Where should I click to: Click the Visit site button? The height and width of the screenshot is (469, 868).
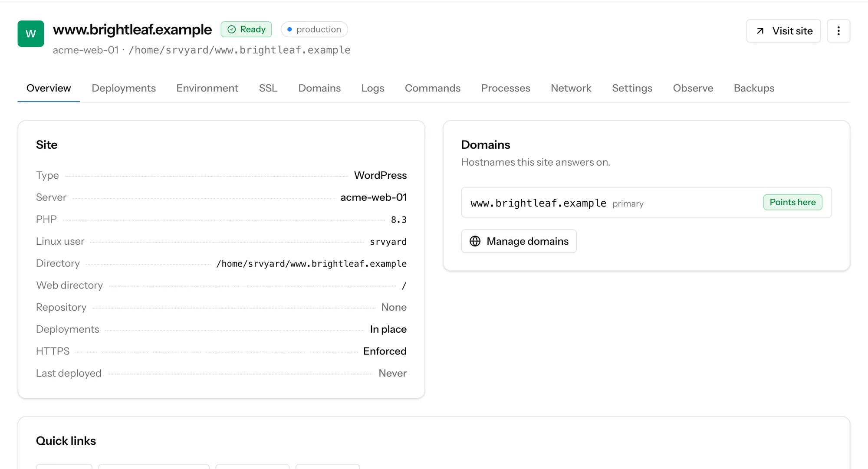click(x=783, y=31)
